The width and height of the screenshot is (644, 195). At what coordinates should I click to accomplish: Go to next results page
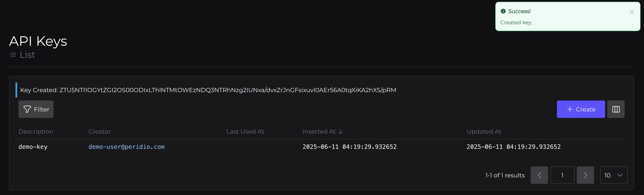(x=585, y=175)
